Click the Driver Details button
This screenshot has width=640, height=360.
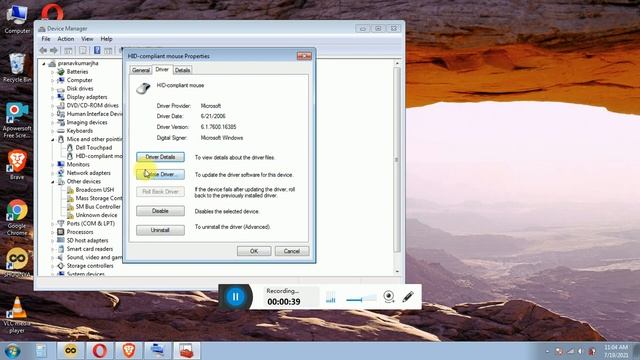tap(160, 157)
